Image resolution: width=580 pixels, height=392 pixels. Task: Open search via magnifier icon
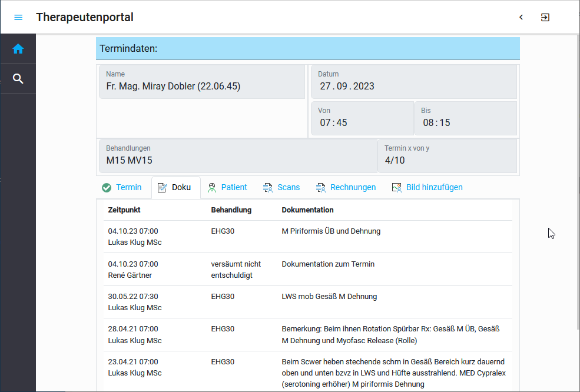(18, 79)
